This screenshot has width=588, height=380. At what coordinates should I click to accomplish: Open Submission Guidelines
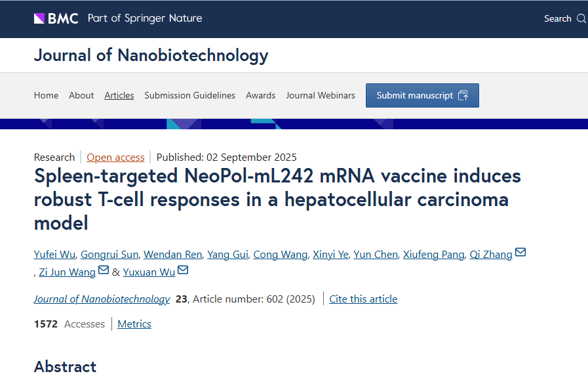[189, 95]
